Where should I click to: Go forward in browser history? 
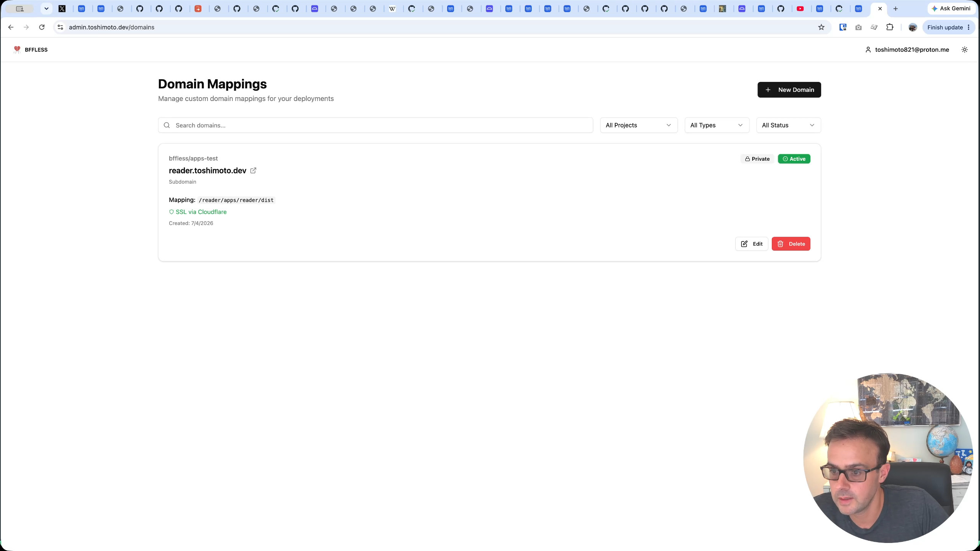point(26,27)
